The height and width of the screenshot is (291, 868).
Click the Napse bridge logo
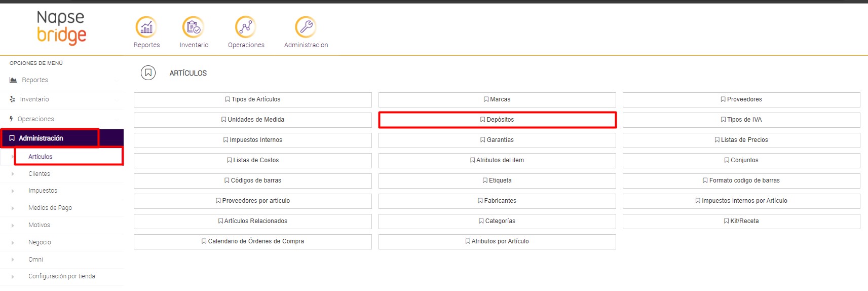[61, 27]
